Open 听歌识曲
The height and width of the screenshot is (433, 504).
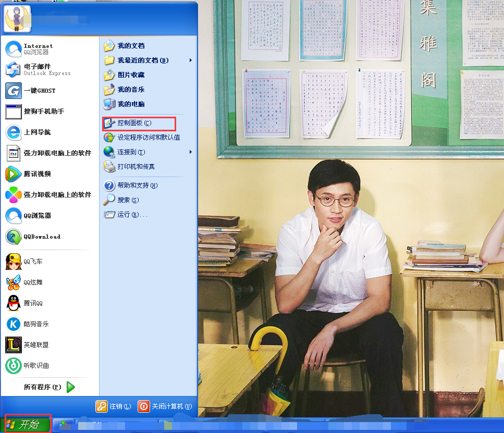[x=50, y=366]
